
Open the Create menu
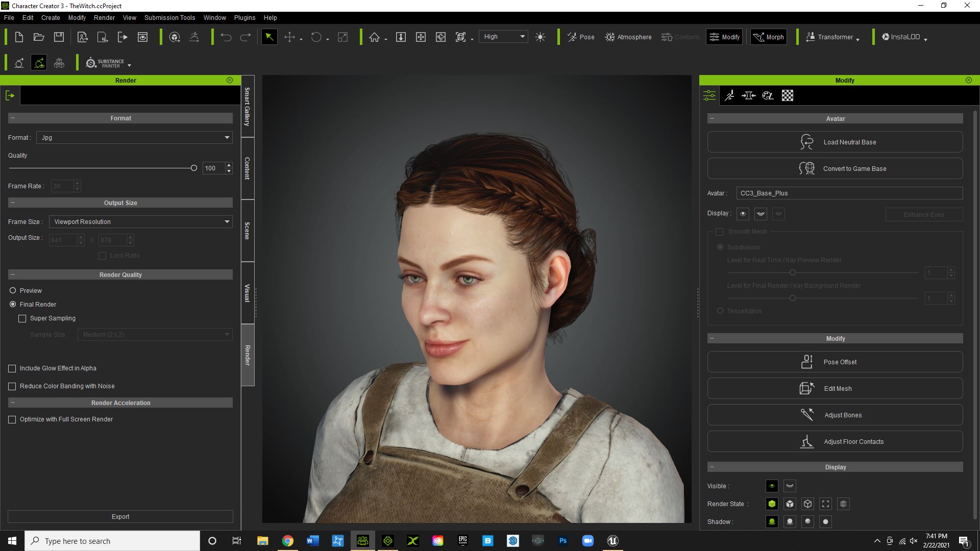(x=51, y=17)
